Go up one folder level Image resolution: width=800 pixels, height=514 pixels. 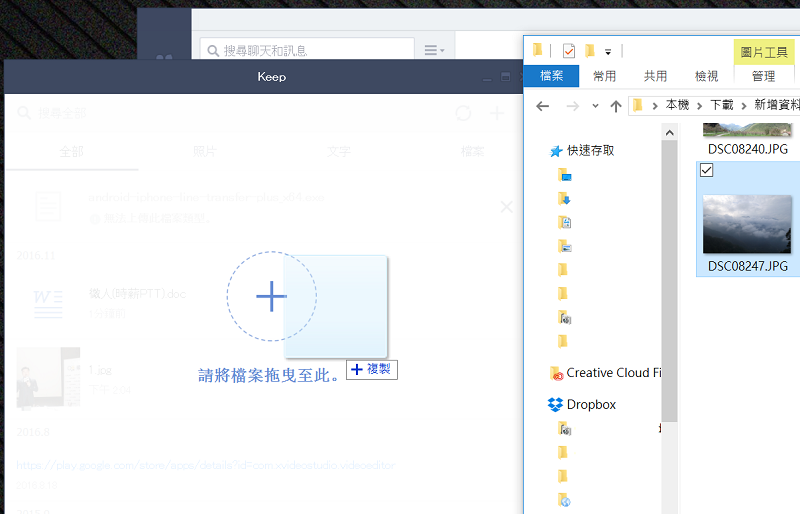[x=615, y=105]
